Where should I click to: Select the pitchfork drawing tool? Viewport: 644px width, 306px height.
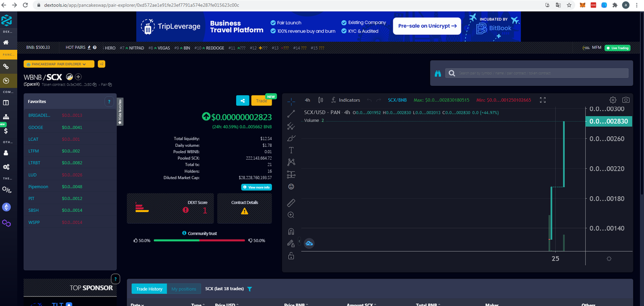click(x=291, y=126)
